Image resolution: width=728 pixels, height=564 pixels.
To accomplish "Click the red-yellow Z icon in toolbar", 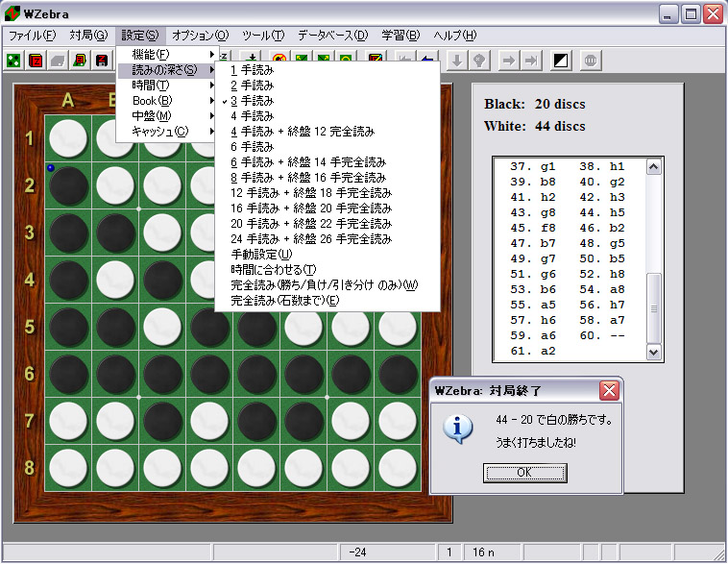I will tap(376, 58).
